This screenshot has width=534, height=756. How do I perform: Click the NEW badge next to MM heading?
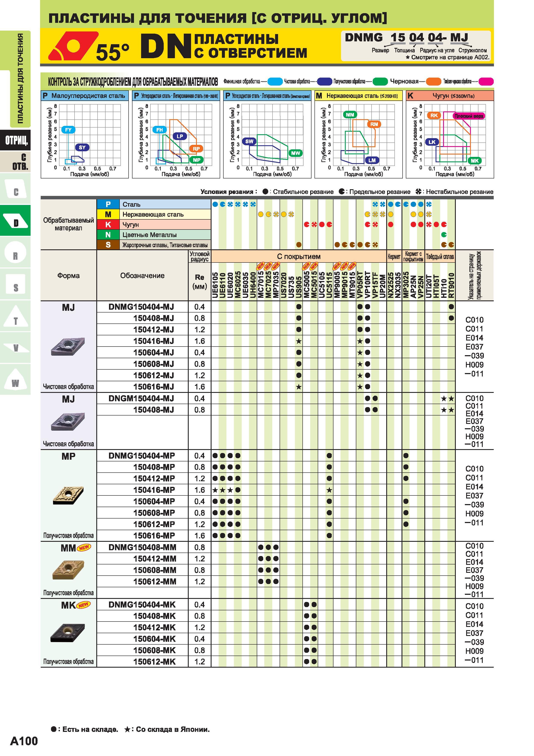click(84, 548)
